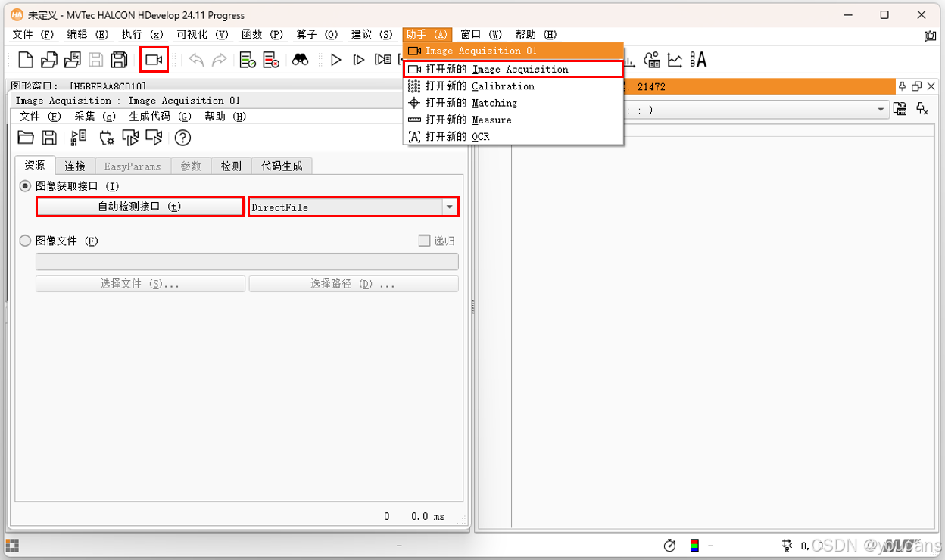Click the save all toolbar icon
The image size is (945, 560).
pos(119,60)
